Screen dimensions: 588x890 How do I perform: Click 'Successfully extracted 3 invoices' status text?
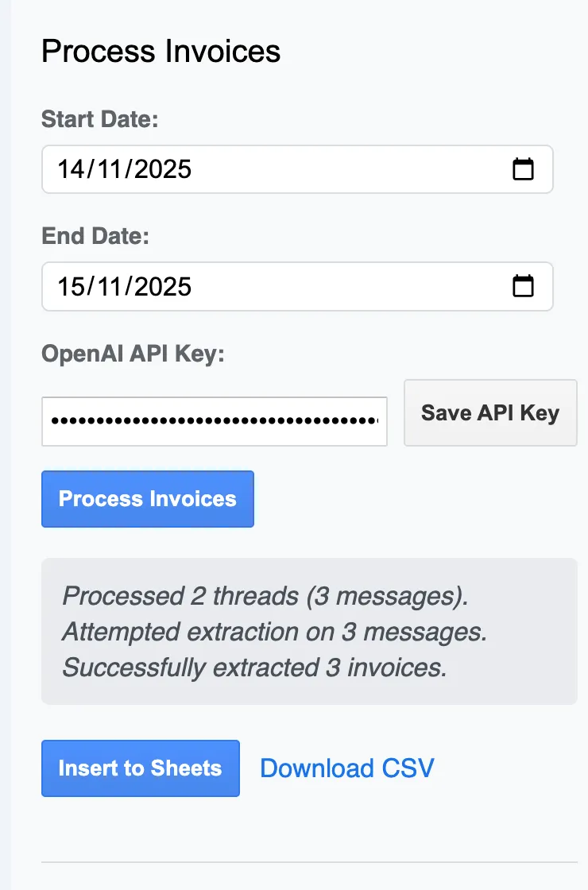pos(254,667)
